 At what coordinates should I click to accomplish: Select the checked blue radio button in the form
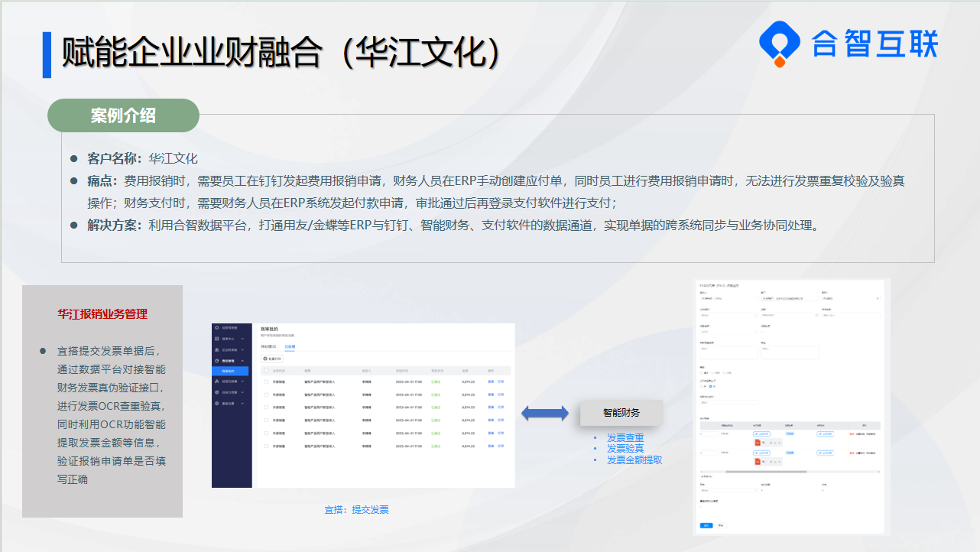pos(710,386)
